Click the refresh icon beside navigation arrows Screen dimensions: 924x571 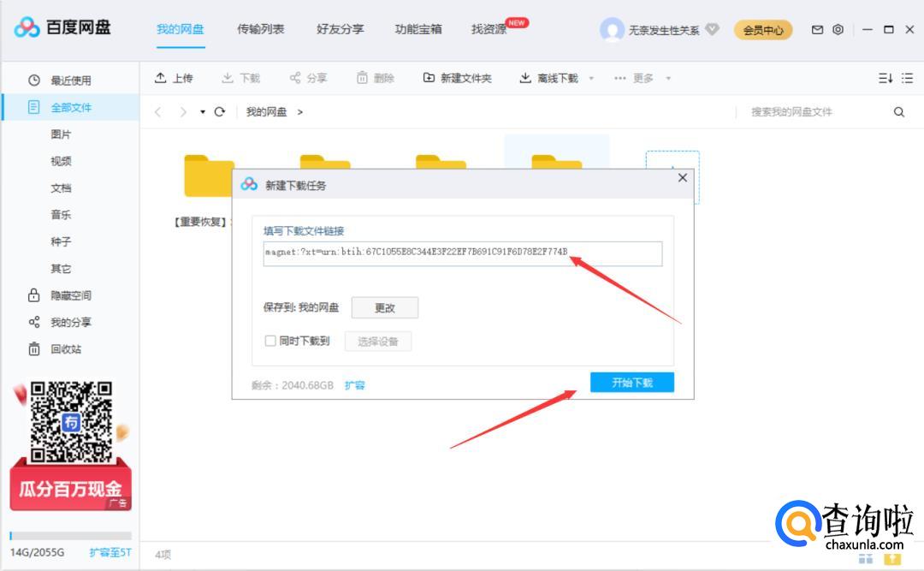point(220,111)
